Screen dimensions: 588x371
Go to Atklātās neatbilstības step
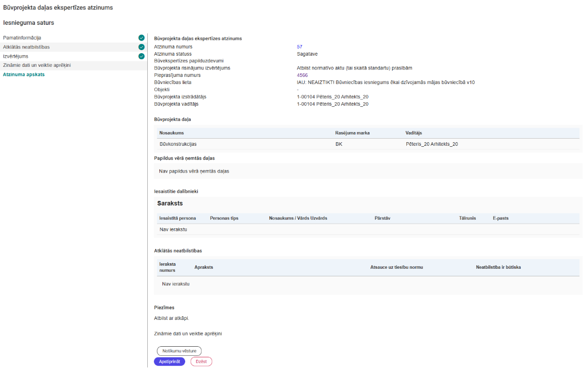(26, 47)
